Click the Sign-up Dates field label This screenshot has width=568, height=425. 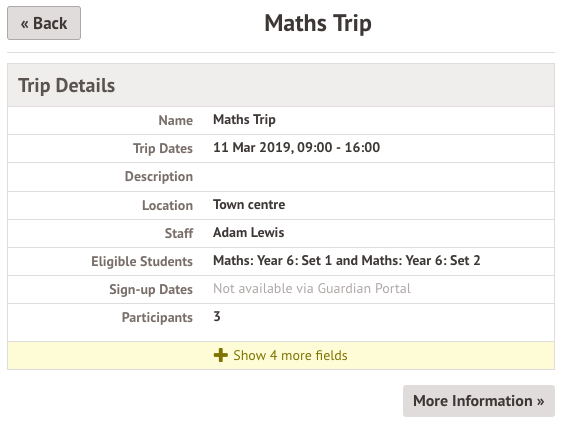pos(151,289)
